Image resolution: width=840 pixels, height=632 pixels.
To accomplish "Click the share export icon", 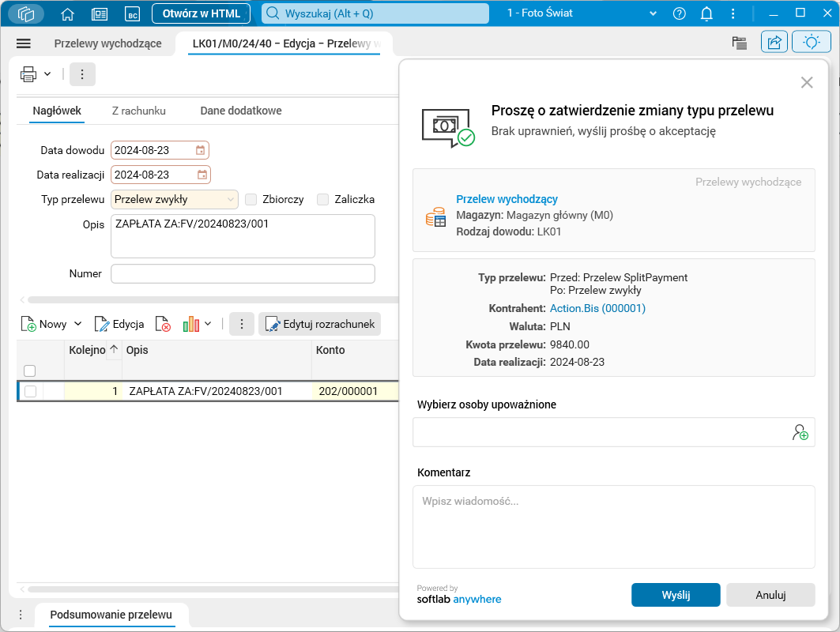I will coord(774,42).
